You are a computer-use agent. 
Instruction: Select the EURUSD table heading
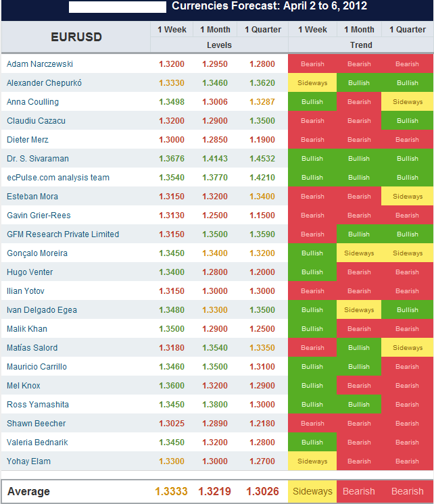76,37
